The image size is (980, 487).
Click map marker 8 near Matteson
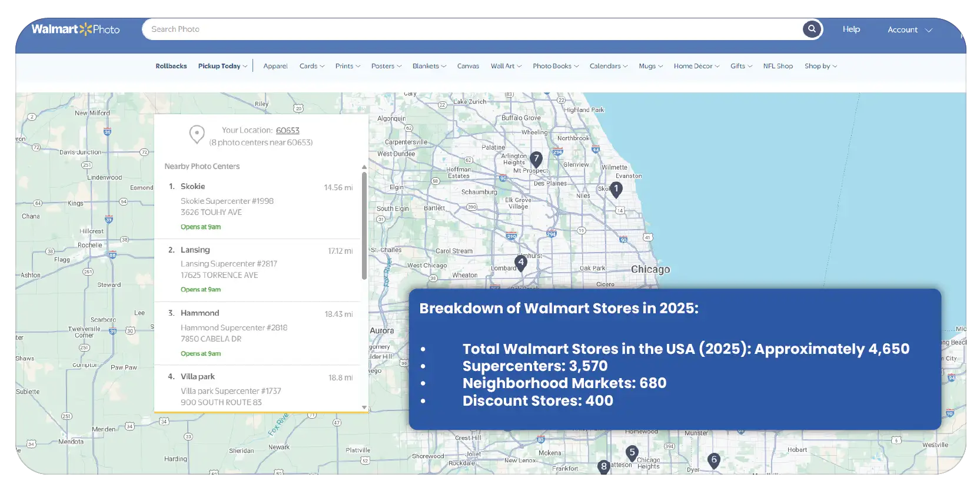click(x=603, y=467)
